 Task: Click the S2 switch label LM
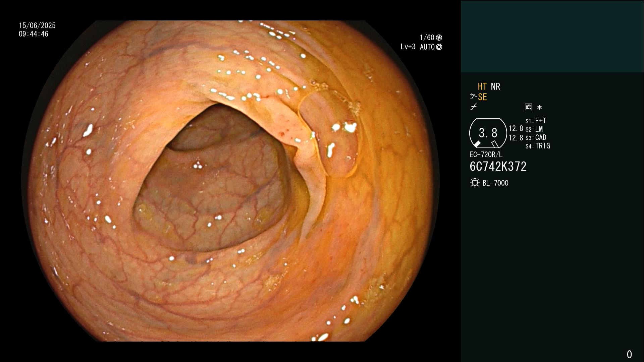coord(539,129)
